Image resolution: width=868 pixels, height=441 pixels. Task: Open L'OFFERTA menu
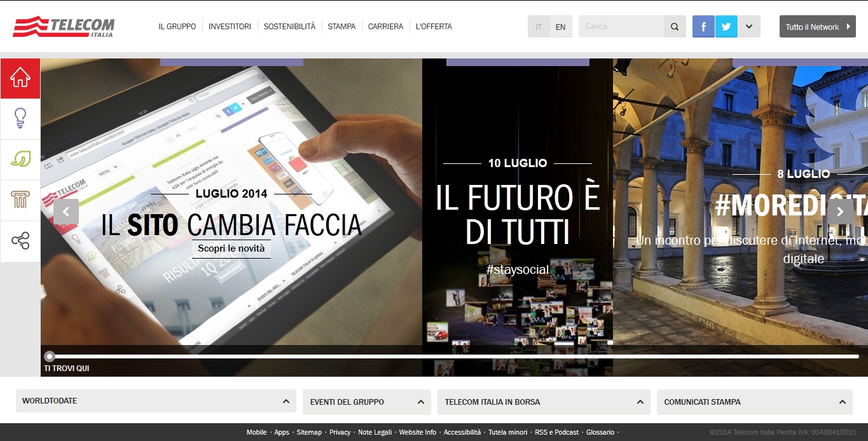(x=434, y=27)
